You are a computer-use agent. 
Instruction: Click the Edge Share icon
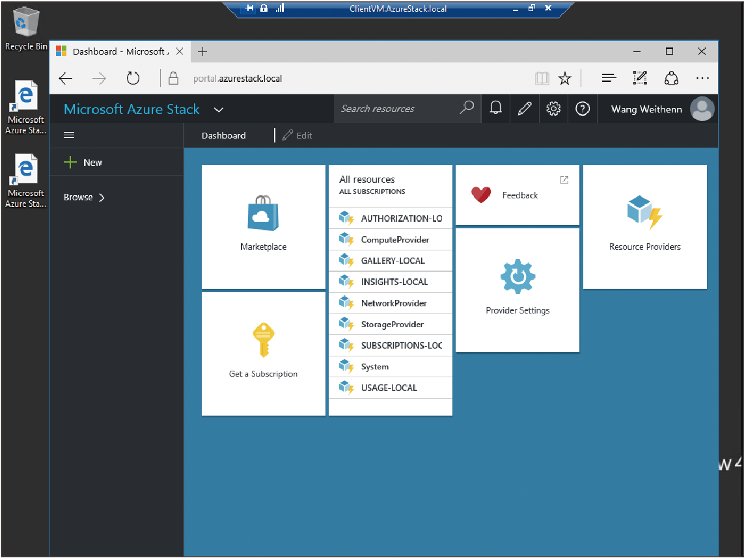(x=671, y=78)
